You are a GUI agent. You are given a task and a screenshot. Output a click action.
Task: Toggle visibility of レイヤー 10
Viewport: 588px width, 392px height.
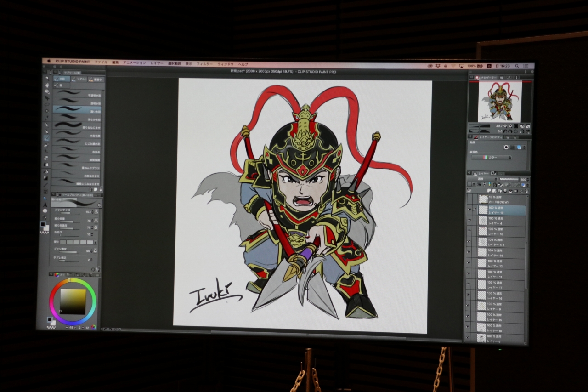click(x=469, y=327)
